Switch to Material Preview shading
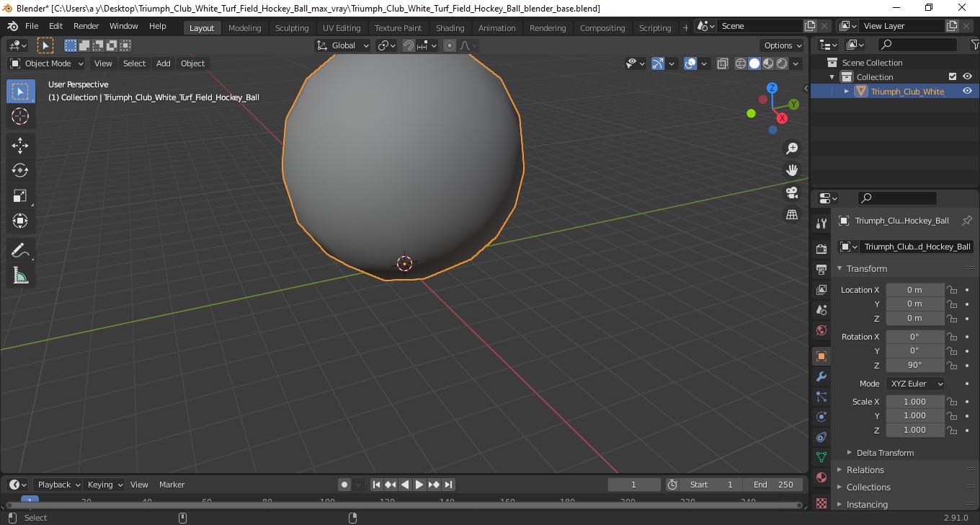 point(768,63)
